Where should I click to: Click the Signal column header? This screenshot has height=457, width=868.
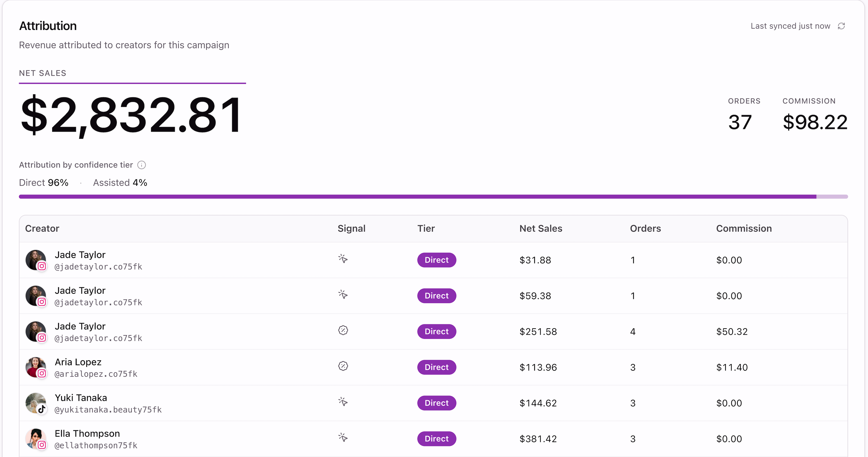click(351, 228)
